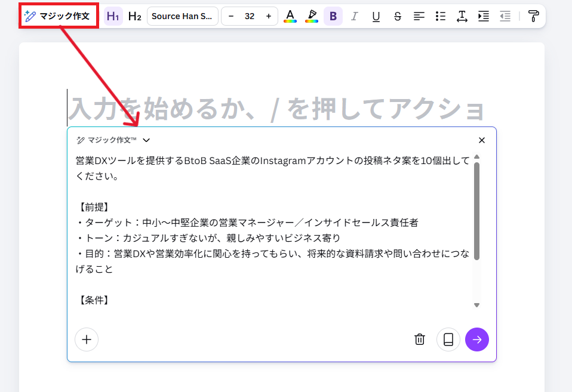This screenshot has height=392, width=572.
Task: Apply strikethrough formatting
Action: [398, 16]
